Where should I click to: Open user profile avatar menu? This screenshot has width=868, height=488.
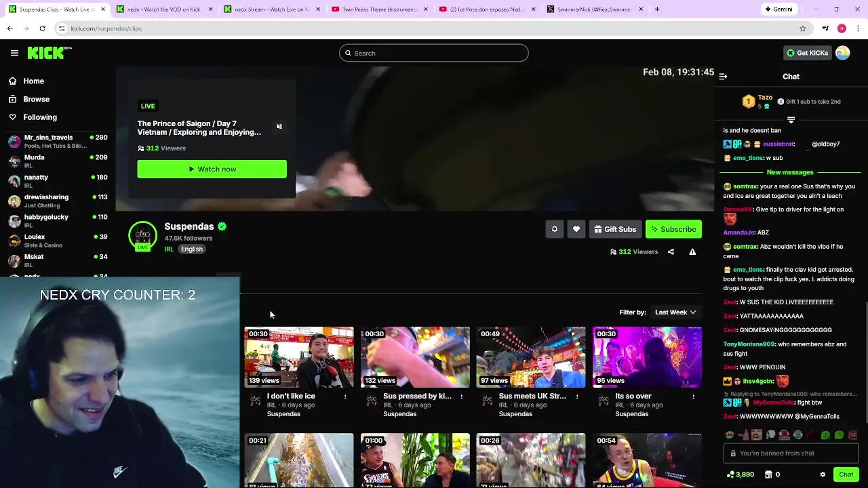pos(843,53)
